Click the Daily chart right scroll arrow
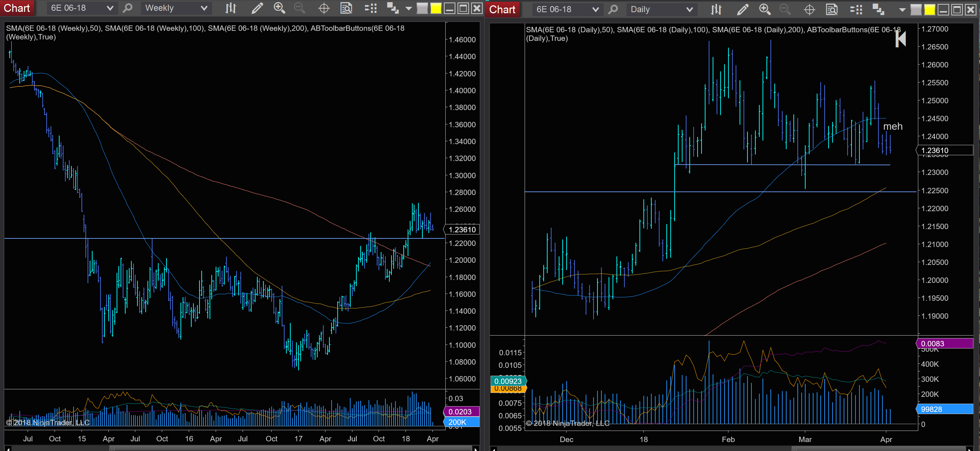Image resolution: width=980 pixels, height=451 pixels. pos(970,449)
